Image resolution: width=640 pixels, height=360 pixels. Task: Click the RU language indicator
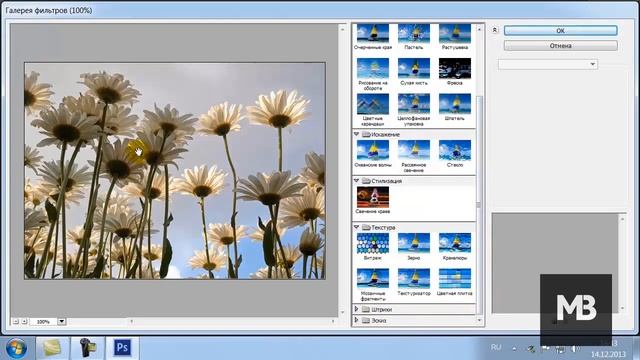click(x=496, y=348)
